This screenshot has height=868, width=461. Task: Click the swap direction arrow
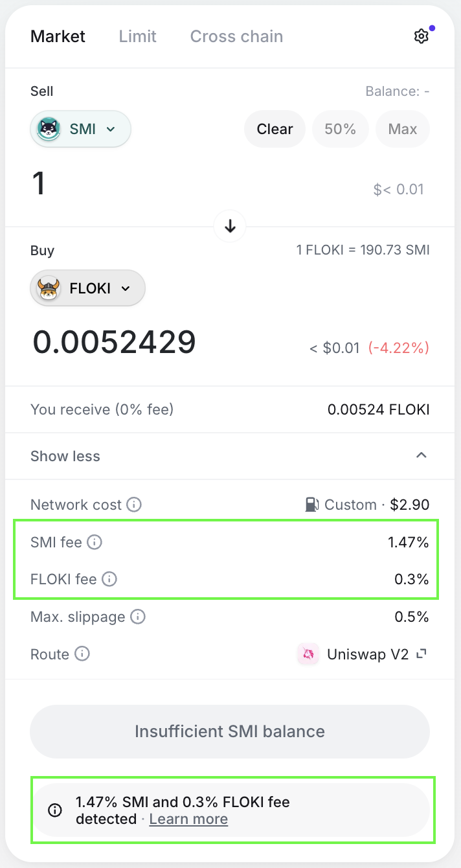pos(229,226)
